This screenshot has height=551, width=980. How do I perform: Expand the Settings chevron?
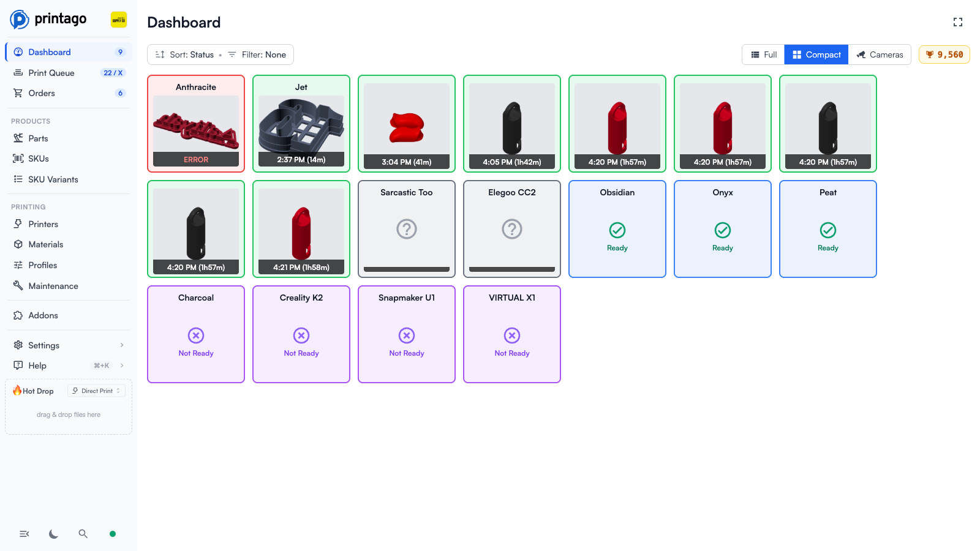pos(122,345)
